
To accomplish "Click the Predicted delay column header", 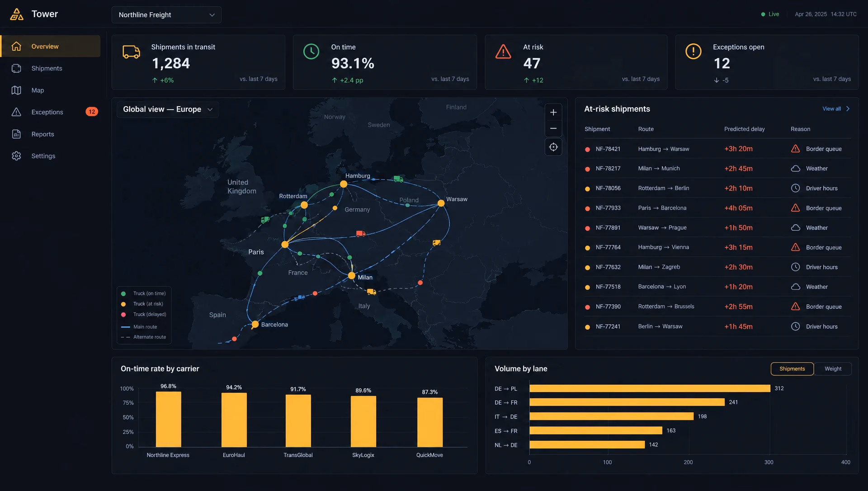I will (744, 129).
